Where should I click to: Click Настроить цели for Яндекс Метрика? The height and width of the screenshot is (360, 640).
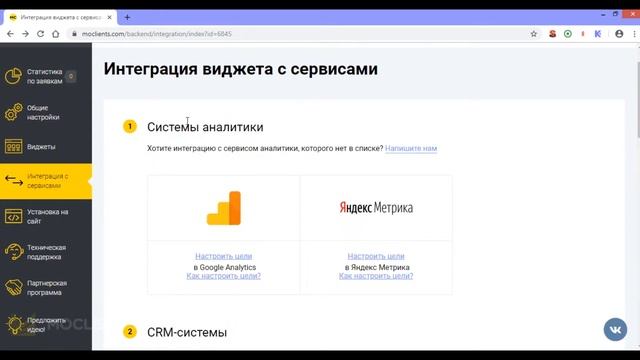click(376, 256)
